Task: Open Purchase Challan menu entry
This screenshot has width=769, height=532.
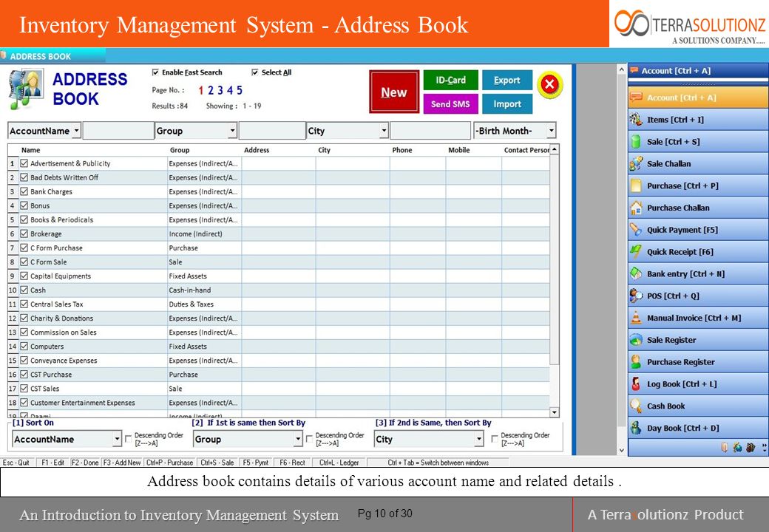Action: pos(698,208)
